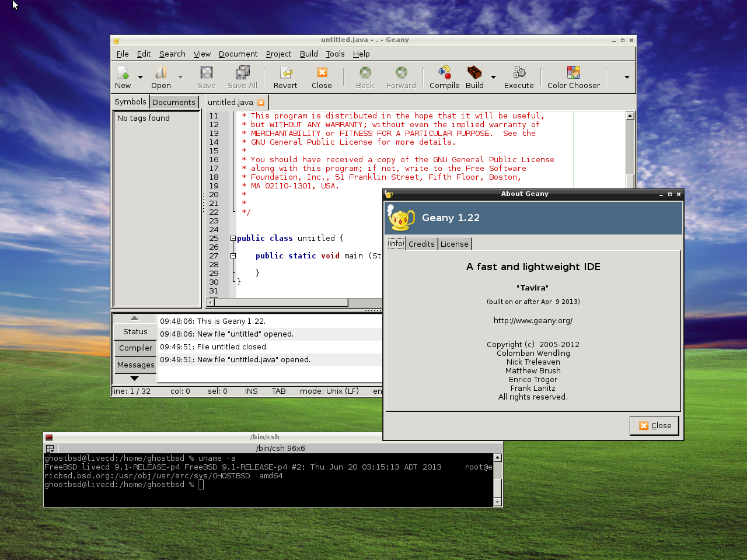The image size is (747, 560).
Task: Close the untitled.java tab with its x icon
Action: pyautogui.click(x=261, y=103)
